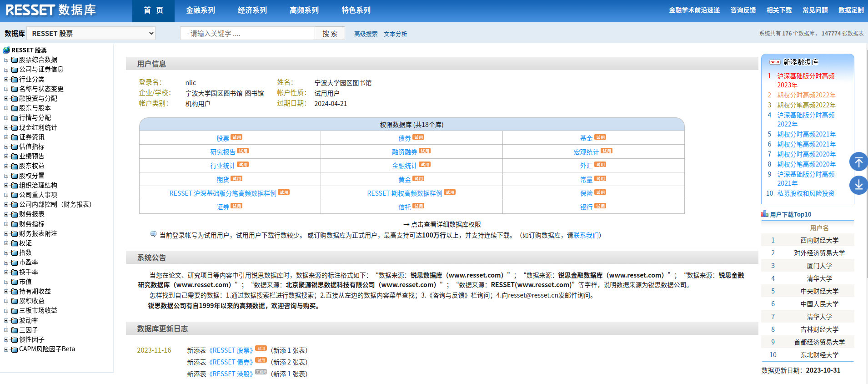Expand the 公司与证券信息 tree node

tap(6, 70)
